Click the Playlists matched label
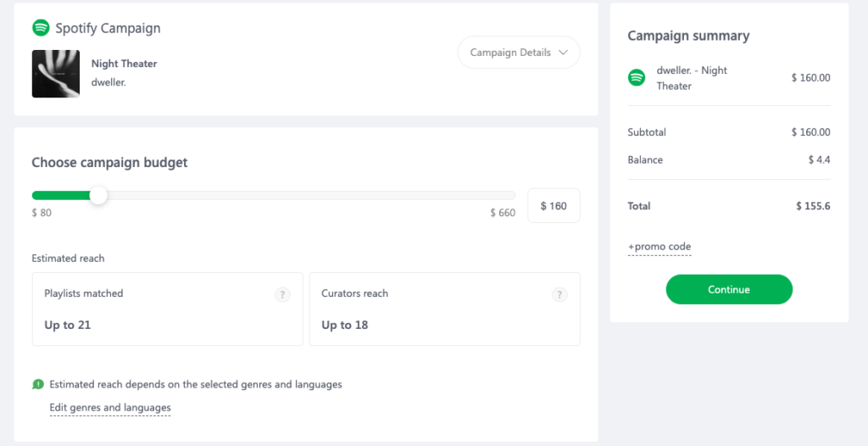This screenshot has height=446, width=868. (84, 293)
